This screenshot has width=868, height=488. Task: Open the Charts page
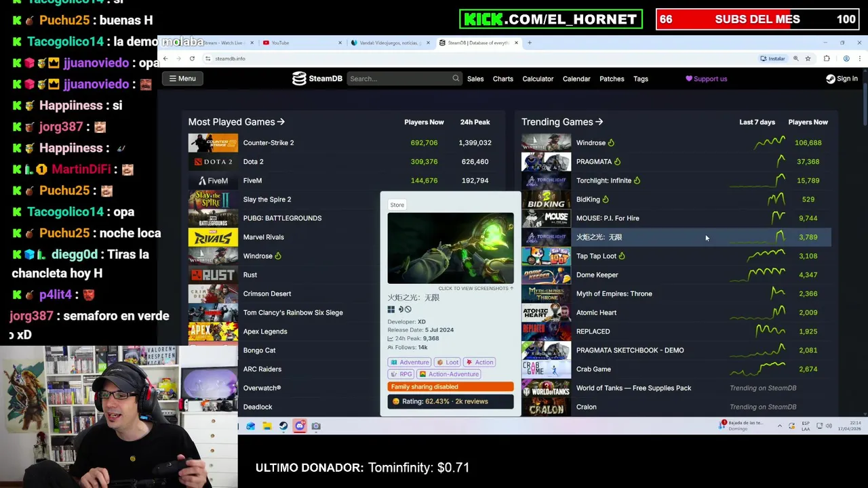coord(503,79)
